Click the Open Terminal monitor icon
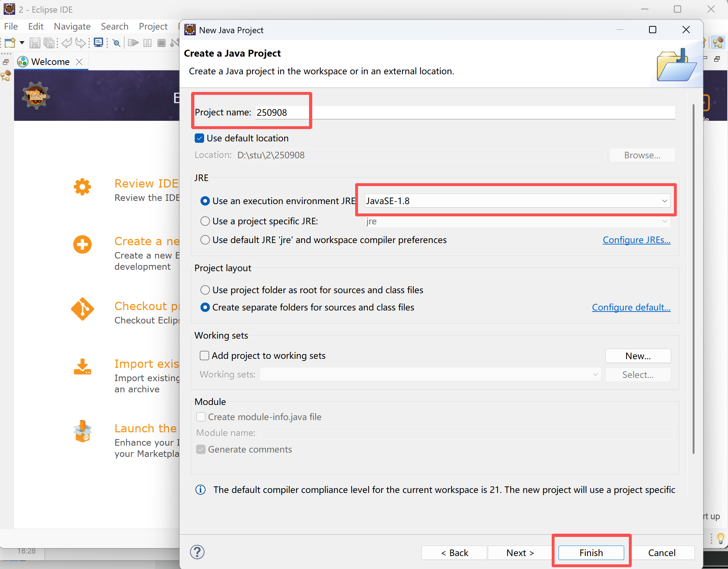The width and height of the screenshot is (728, 569). [x=98, y=43]
